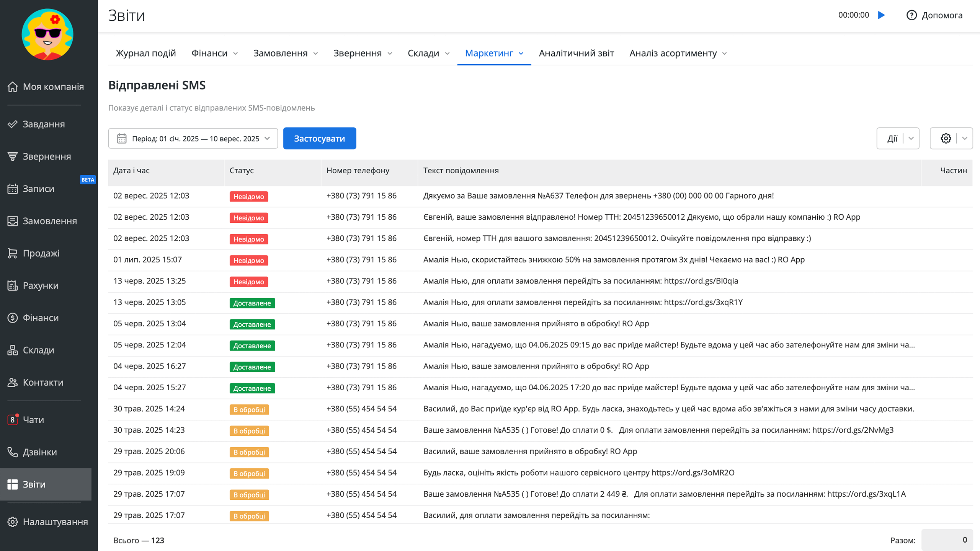Open the Період date range picker
Image resolution: width=980 pixels, height=551 pixels.
click(x=193, y=139)
